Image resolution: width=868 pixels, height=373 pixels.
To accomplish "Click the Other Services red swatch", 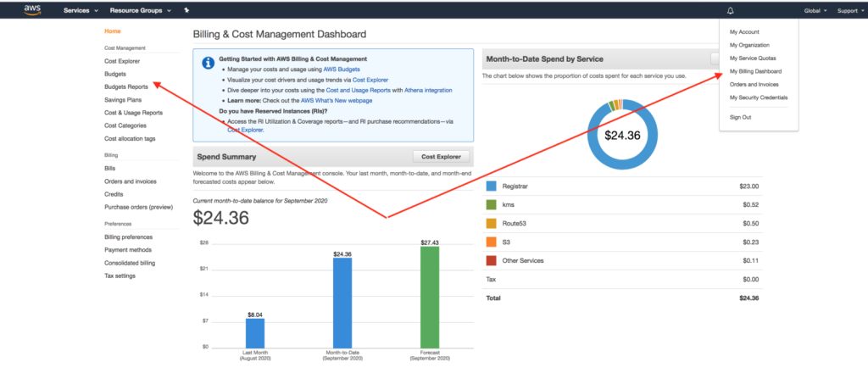I will [x=491, y=260].
